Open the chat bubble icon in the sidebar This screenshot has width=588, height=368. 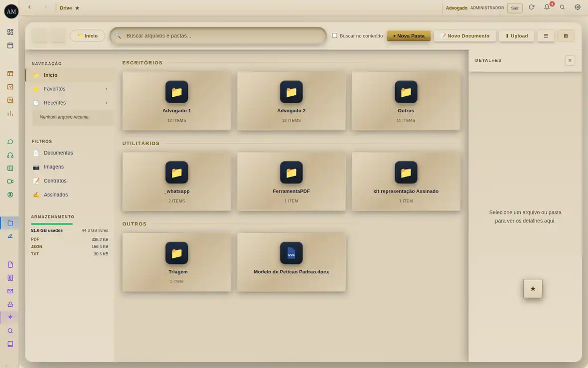click(10, 142)
